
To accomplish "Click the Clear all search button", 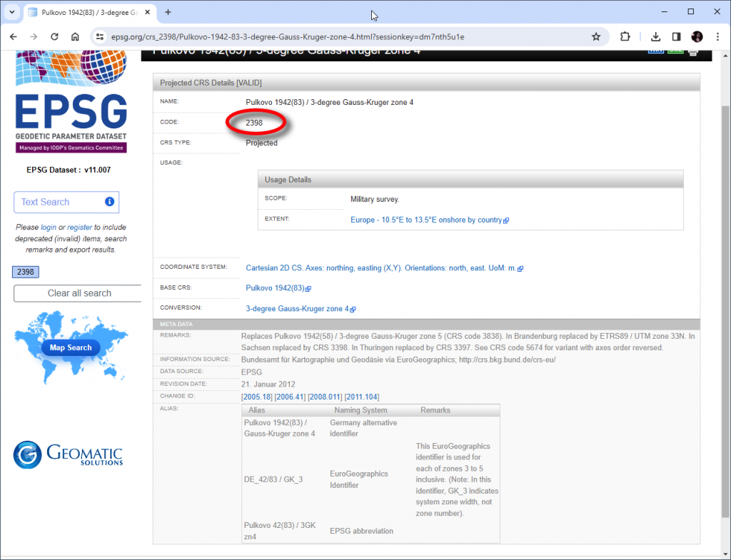I will [x=77, y=293].
